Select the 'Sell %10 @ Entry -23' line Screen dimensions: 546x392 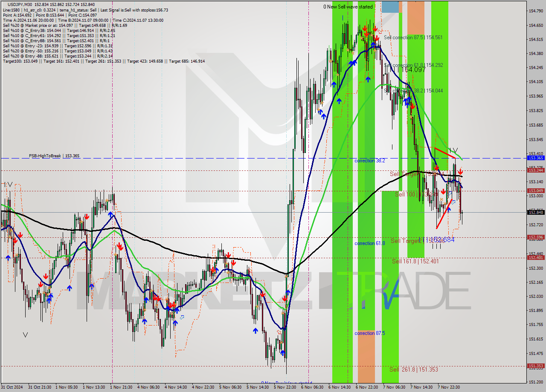point(58,46)
